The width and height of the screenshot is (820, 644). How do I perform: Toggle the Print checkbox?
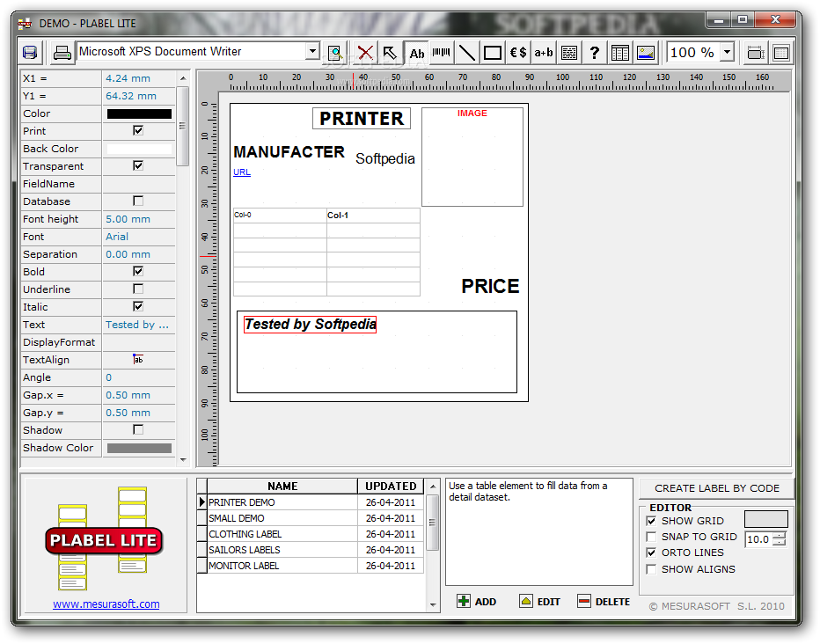click(x=138, y=130)
